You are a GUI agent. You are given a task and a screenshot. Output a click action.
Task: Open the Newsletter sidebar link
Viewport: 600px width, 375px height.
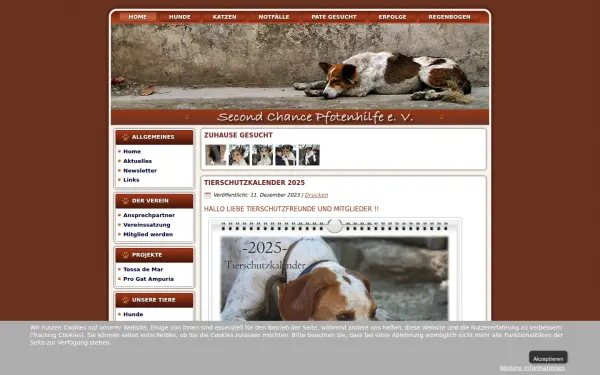coord(140,171)
